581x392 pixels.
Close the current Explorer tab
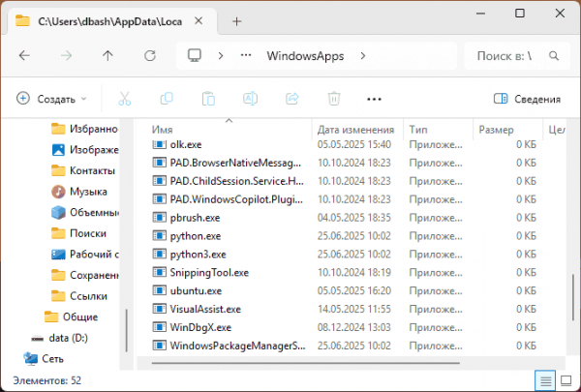199,21
